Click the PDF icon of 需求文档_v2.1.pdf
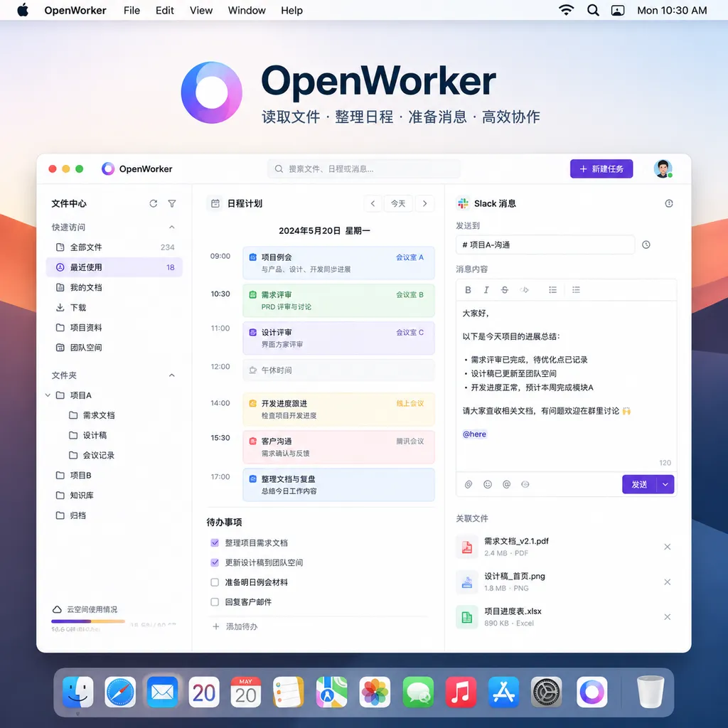Viewport: 728px width, 728px height. (466, 547)
